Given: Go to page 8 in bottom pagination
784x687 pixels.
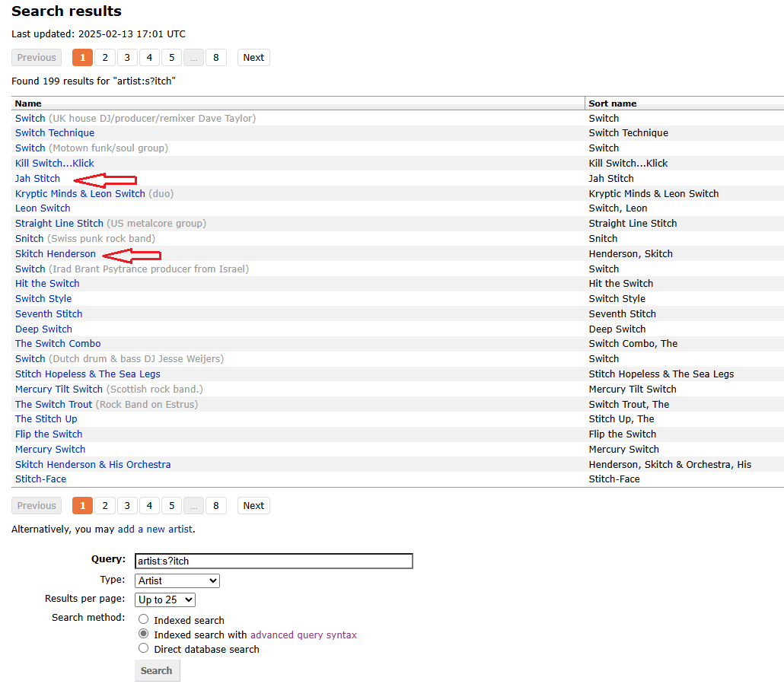Looking at the screenshot, I should 216,506.
